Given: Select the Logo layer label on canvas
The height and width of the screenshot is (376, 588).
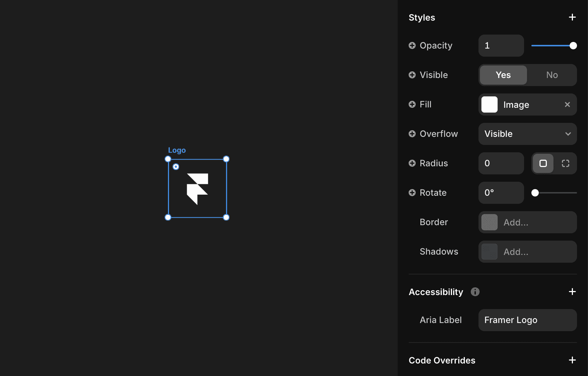Looking at the screenshot, I should coord(177,150).
